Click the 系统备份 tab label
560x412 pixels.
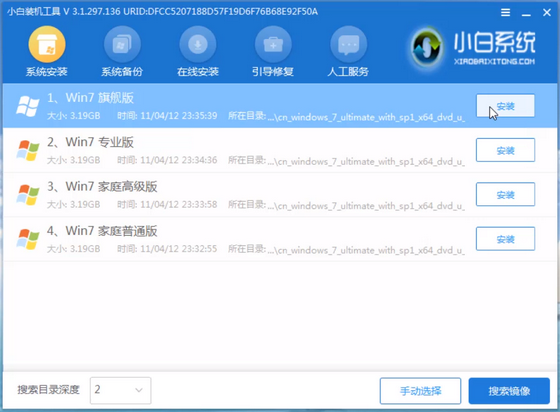click(x=122, y=72)
